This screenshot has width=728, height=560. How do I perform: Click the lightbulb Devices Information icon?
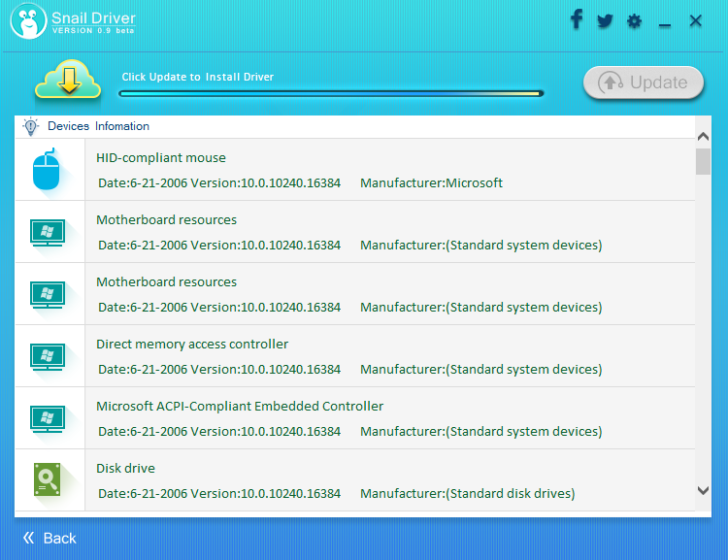(31, 126)
